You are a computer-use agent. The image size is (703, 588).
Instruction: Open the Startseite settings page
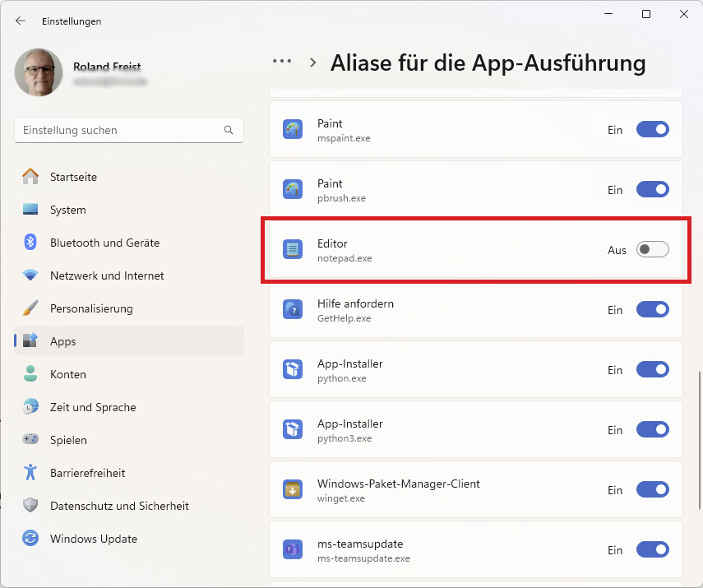coord(129,177)
